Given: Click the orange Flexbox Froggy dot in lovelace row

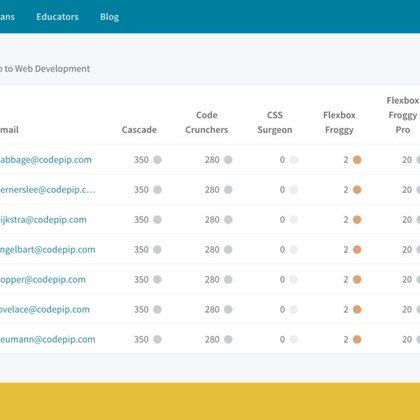Looking at the screenshot, I should click(357, 309).
